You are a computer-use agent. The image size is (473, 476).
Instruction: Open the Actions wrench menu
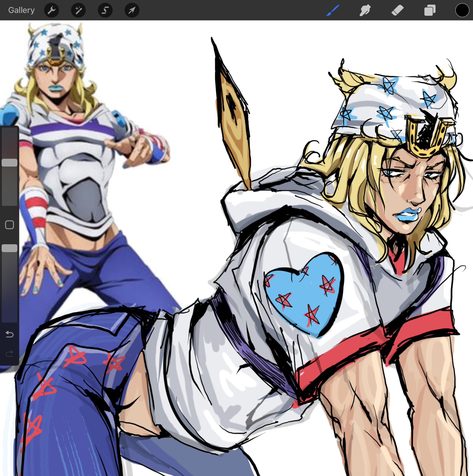(x=52, y=10)
